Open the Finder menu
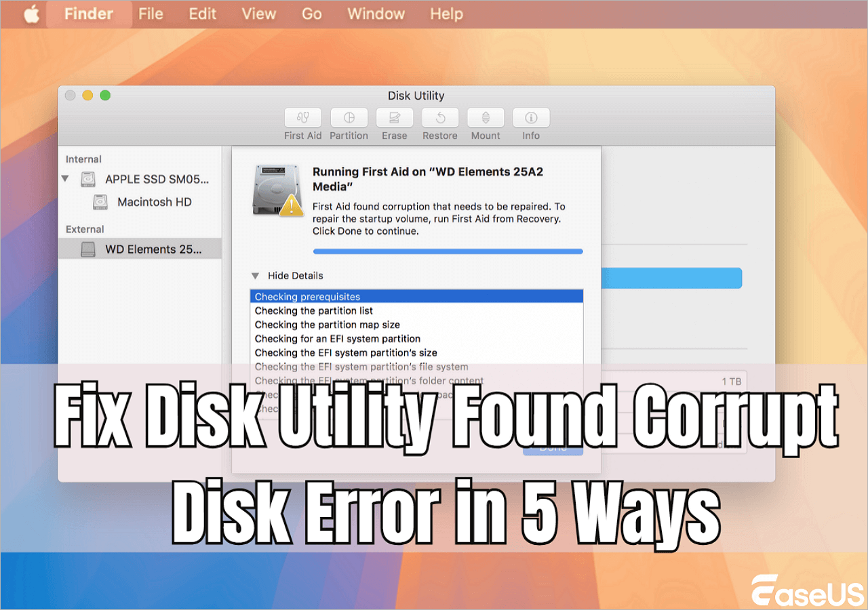Image resolution: width=868 pixels, height=610 pixels. tap(90, 14)
